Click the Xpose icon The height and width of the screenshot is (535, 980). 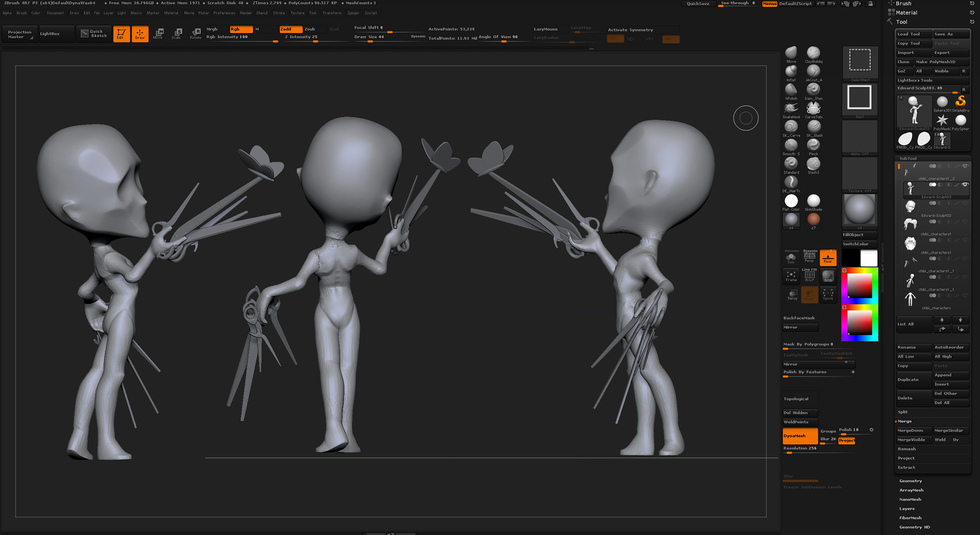(828, 294)
